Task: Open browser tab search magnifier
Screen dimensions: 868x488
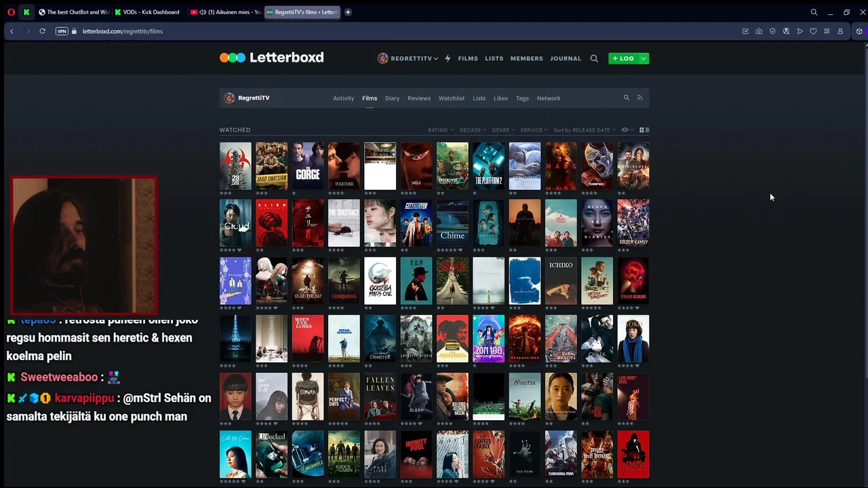Action: point(814,12)
